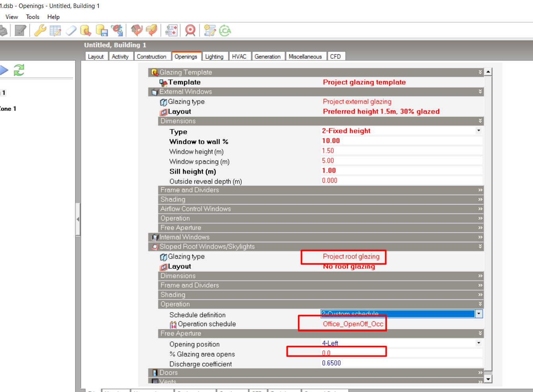Screen dimensions: 533x392
Task: Open the Tools menu
Action: (x=33, y=17)
